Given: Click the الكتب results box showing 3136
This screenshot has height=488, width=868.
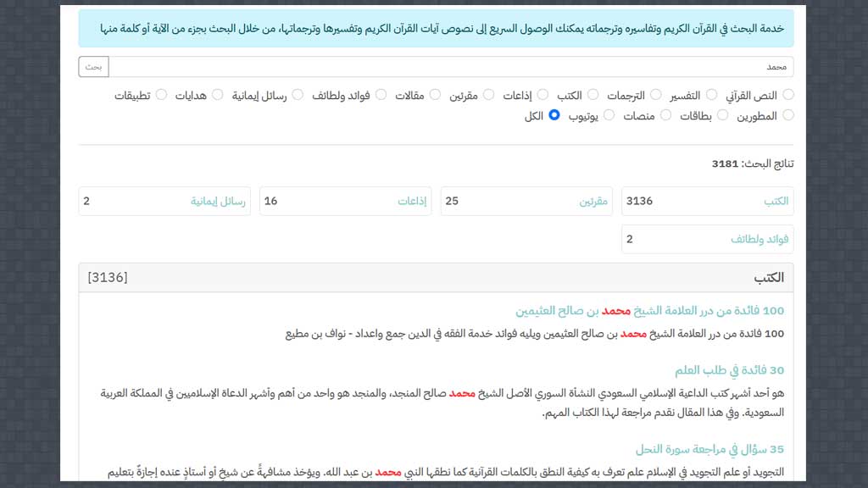Looking at the screenshot, I should tap(708, 201).
